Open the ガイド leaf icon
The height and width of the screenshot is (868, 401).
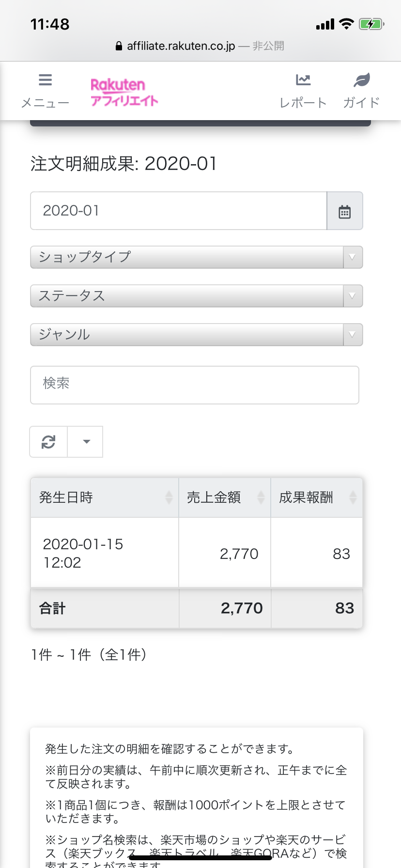pos(361,80)
